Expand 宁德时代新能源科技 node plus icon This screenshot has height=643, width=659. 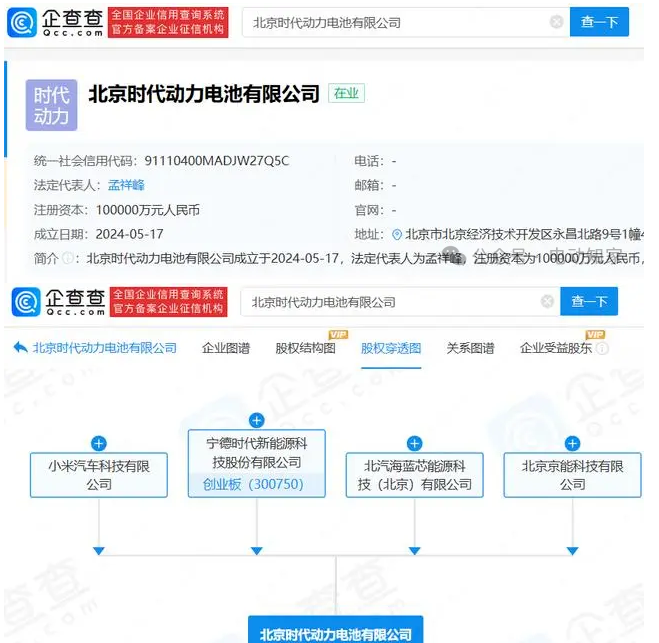(x=257, y=420)
